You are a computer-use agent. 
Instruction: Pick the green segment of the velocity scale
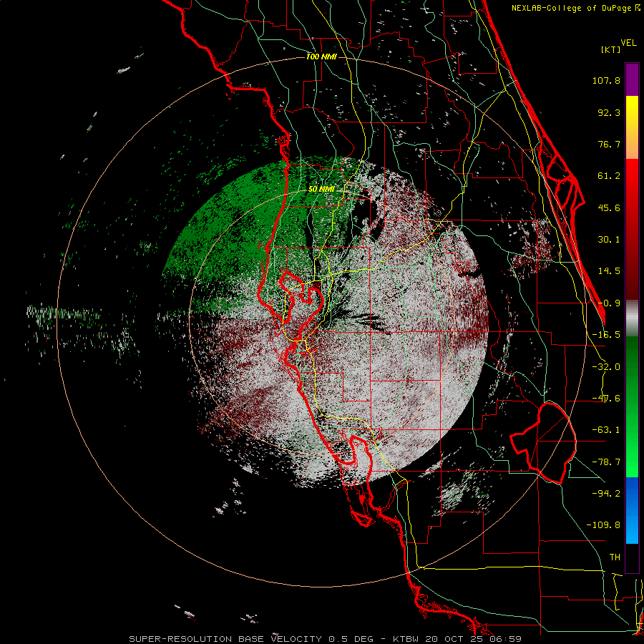(632, 406)
